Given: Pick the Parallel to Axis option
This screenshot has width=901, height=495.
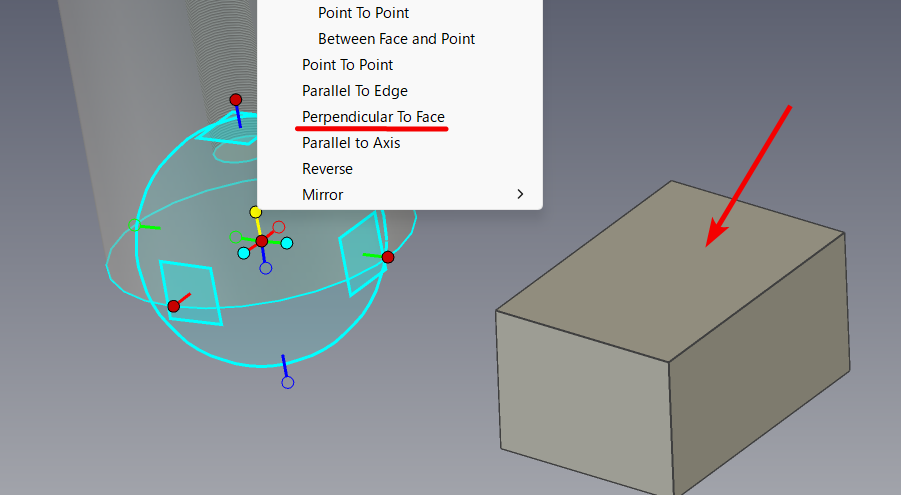Looking at the screenshot, I should click(x=351, y=143).
